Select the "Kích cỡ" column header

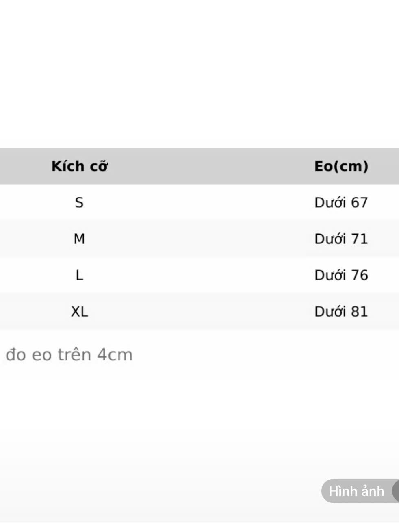80,166
